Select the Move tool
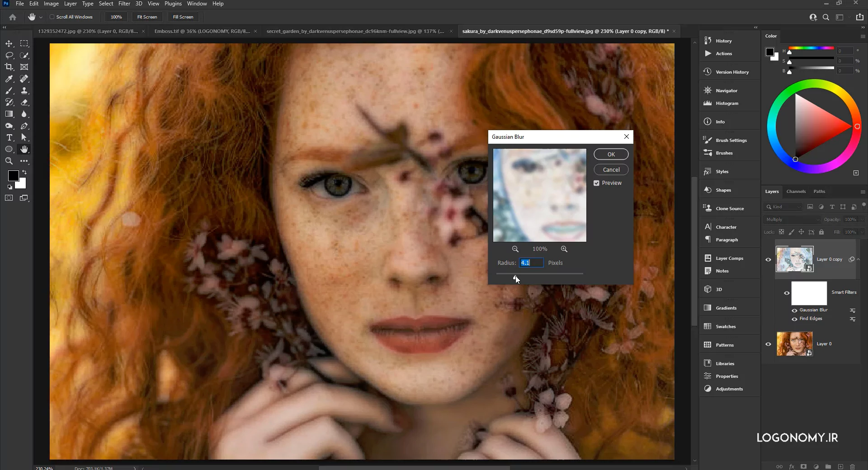868x470 pixels. (9, 44)
